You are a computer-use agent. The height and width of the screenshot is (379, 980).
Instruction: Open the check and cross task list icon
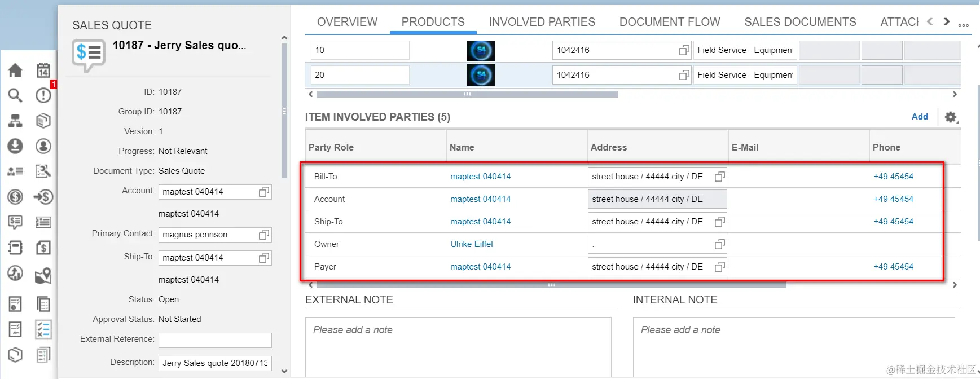tap(43, 329)
